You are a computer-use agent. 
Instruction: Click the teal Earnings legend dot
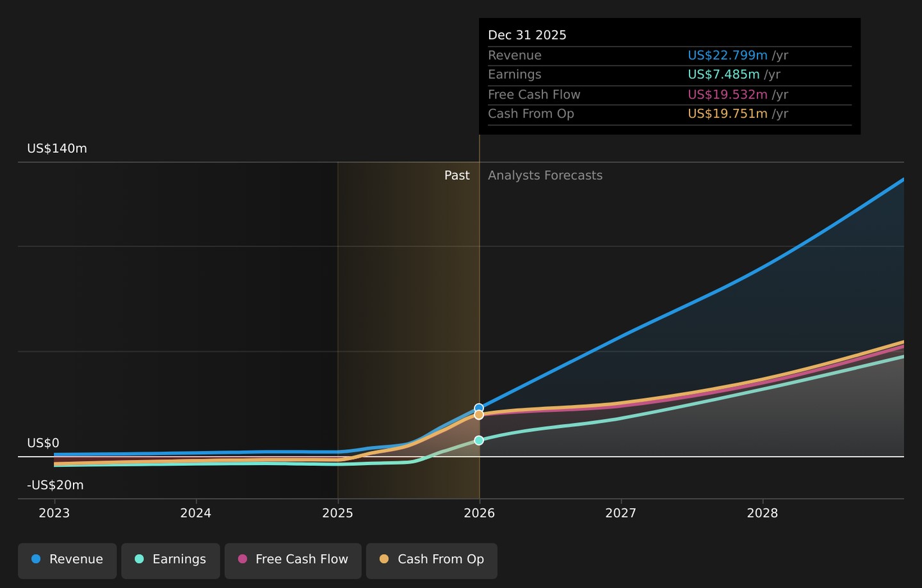[139, 559]
